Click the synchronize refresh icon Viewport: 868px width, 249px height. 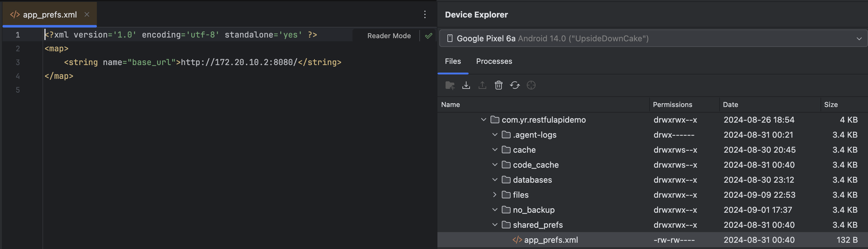(515, 85)
